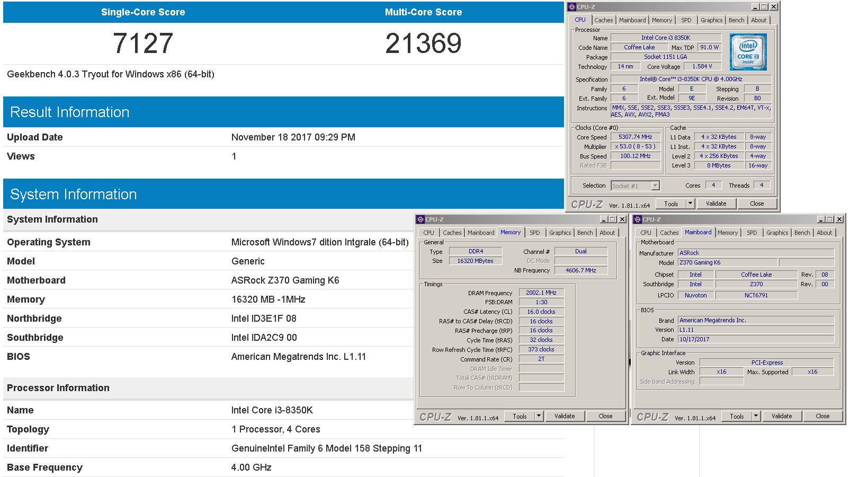Minimize the top CPU-Z CPU window
This screenshot has width=868, height=477.
tap(755, 7)
